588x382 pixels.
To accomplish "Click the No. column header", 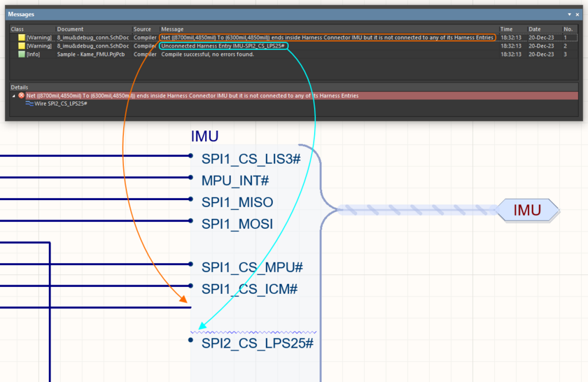I will 568,29.
